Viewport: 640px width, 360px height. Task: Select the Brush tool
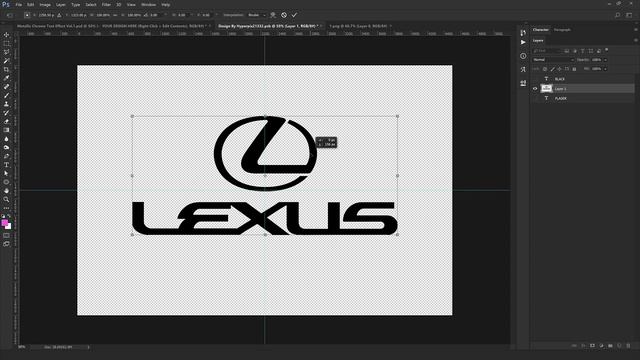(x=6, y=96)
